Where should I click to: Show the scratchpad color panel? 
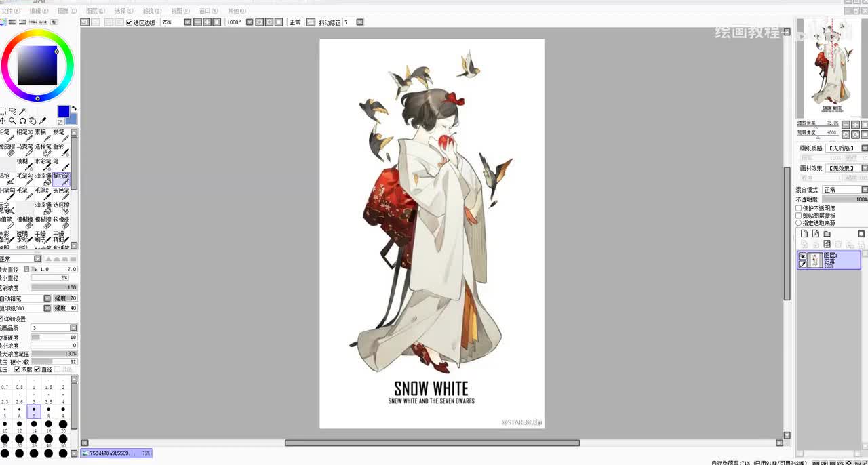coord(54,22)
